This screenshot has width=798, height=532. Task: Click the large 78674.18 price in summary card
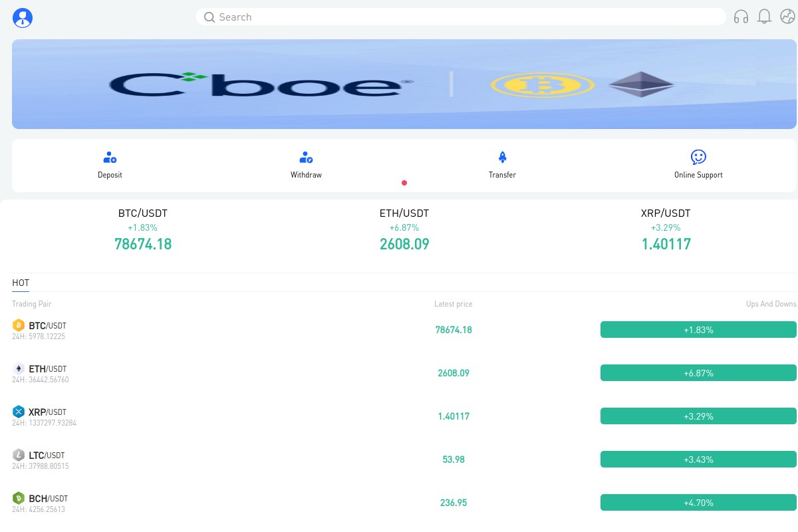(143, 244)
